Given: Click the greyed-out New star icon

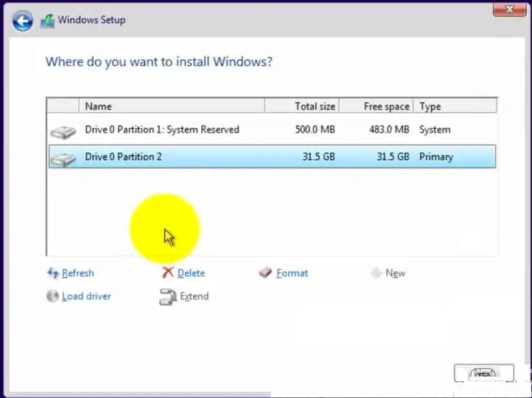Looking at the screenshot, I should click(x=376, y=273).
